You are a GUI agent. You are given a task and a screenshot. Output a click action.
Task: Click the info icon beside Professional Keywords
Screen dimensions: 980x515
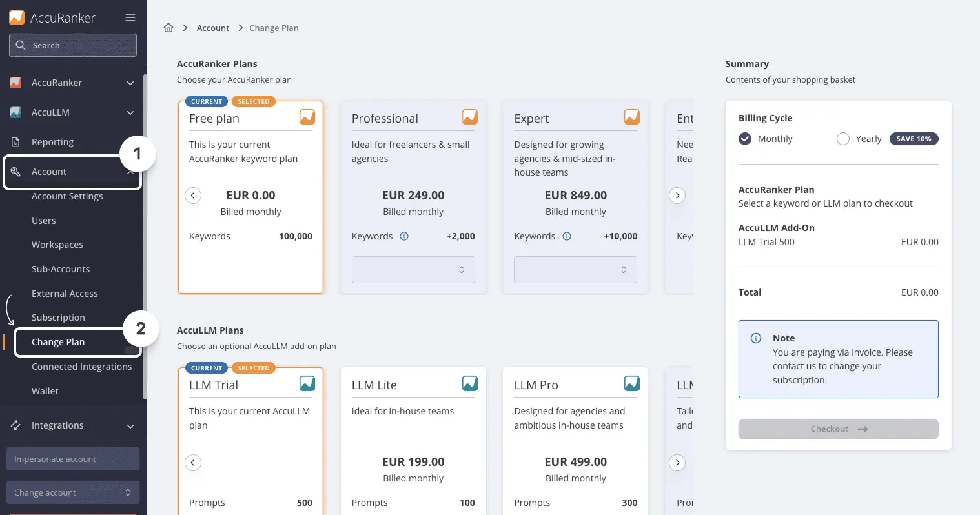[404, 236]
